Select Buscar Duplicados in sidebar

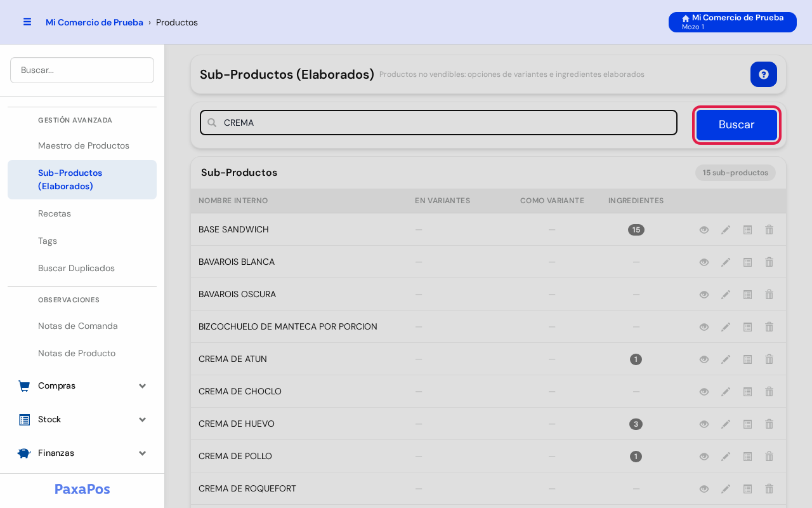[82, 269]
